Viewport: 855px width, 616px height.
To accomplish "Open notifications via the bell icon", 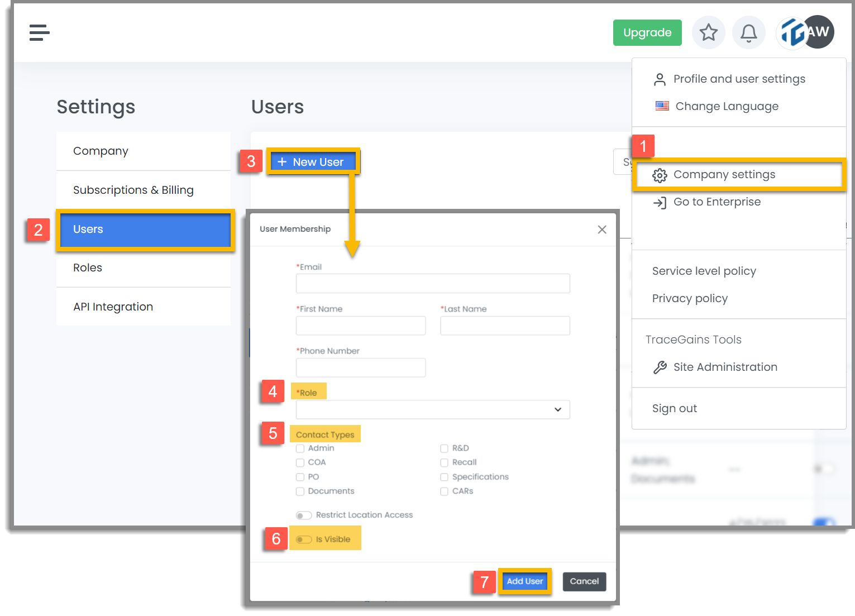I will [748, 32].
